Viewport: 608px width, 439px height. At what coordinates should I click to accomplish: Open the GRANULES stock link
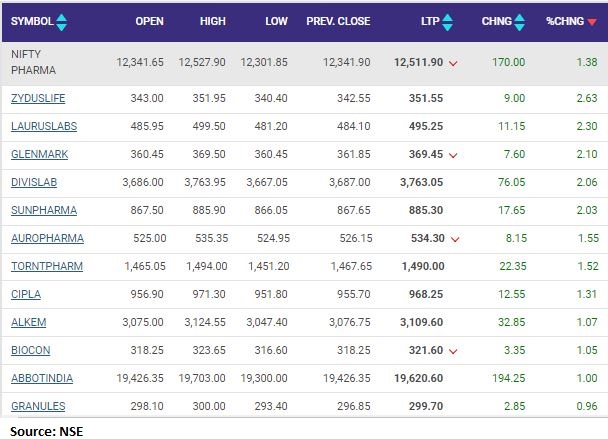pos(38,406)
